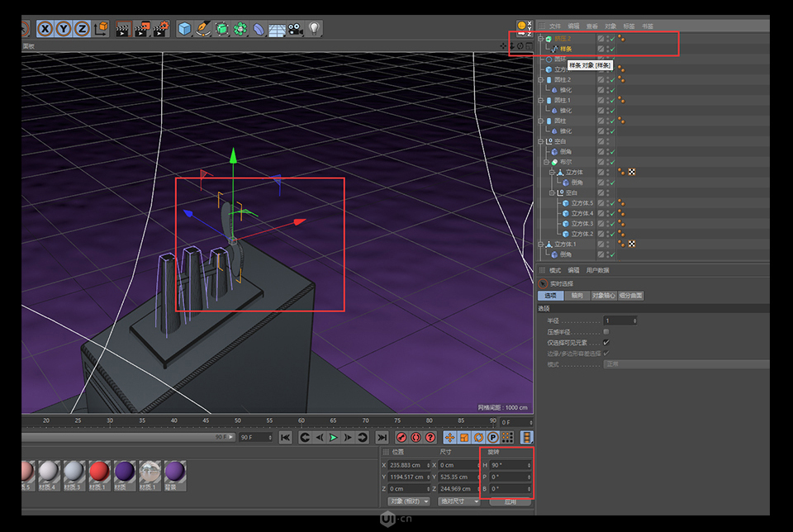Toggle the green enable checkmark on 样条
The height and width of the screenshot is (532, 793).
point(611,49)
